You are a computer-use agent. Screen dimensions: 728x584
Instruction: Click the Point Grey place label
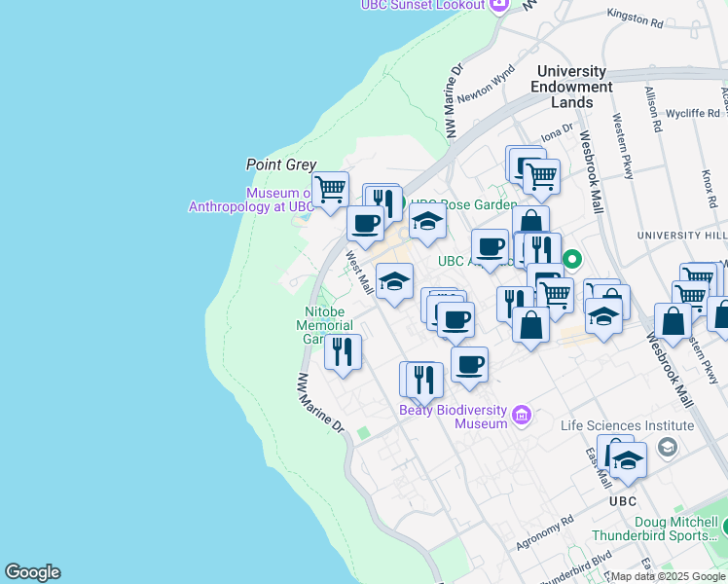pyautogui.click(x=281, y=164)
